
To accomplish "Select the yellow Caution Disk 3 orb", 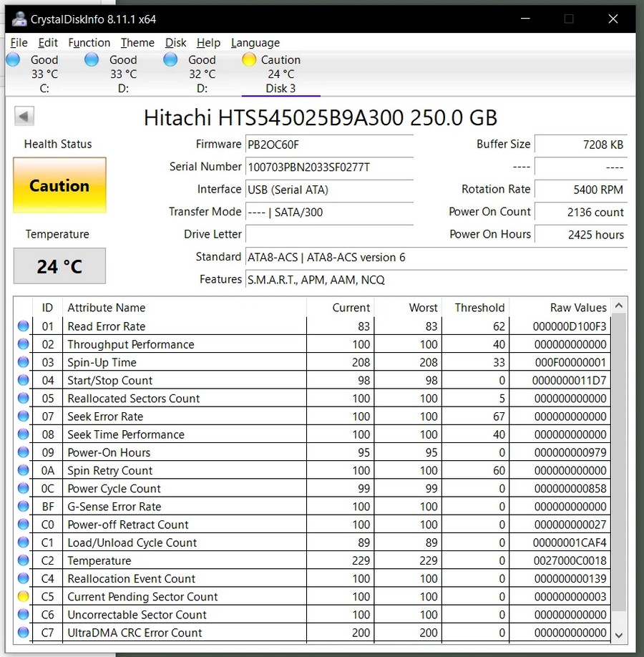I will (249, 60).
